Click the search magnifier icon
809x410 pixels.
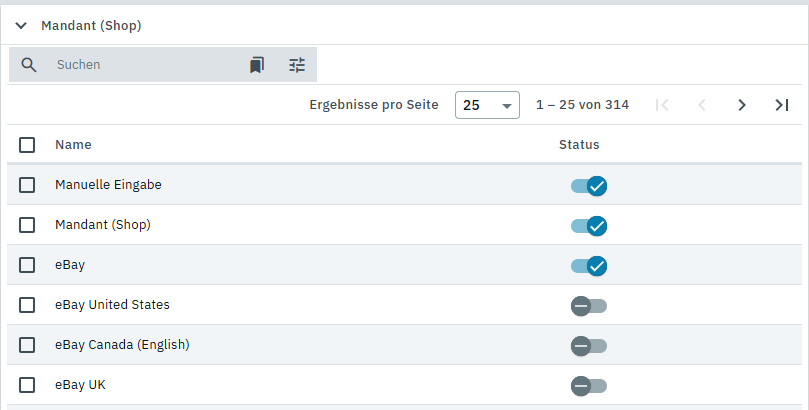[x=29, y=65]
